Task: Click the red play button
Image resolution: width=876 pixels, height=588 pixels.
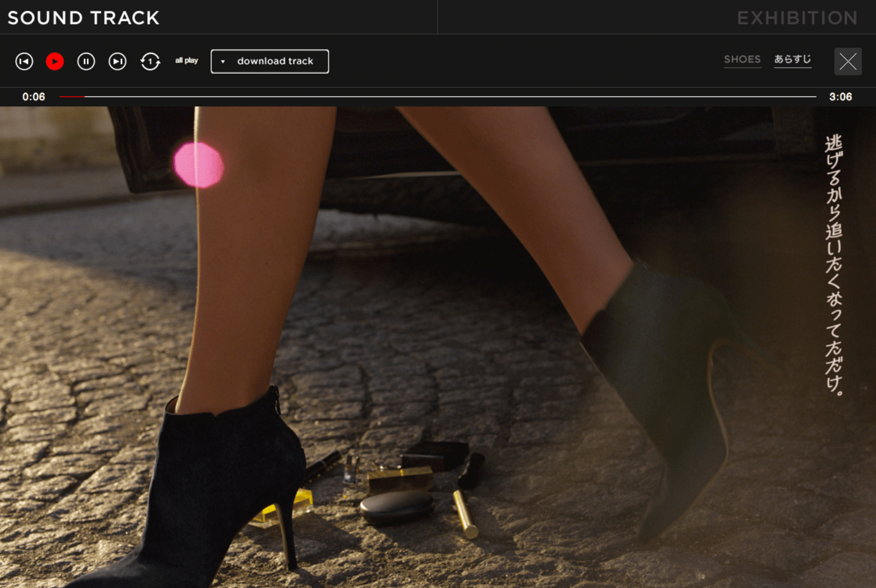Action: [x=55, y=61]
